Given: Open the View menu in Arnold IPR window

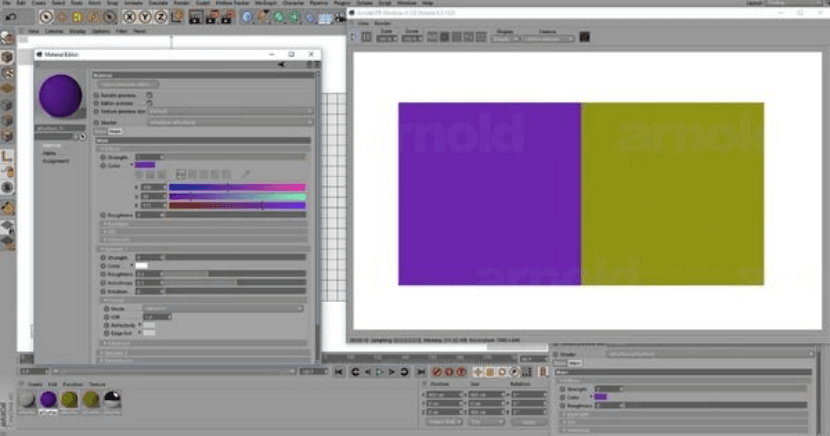Looking at the screenshot, I should tap(364, 23).
